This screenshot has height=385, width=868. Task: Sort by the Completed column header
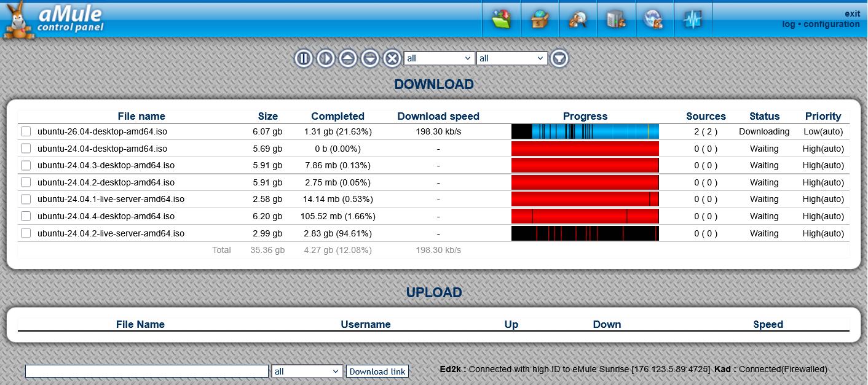(337, 116)
